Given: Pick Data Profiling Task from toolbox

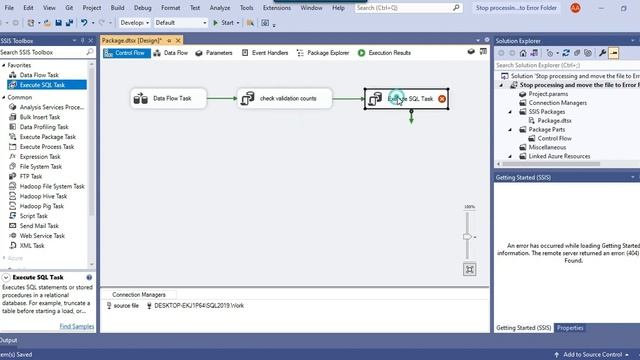Looking at the screenshot, I should pos(44,127).
